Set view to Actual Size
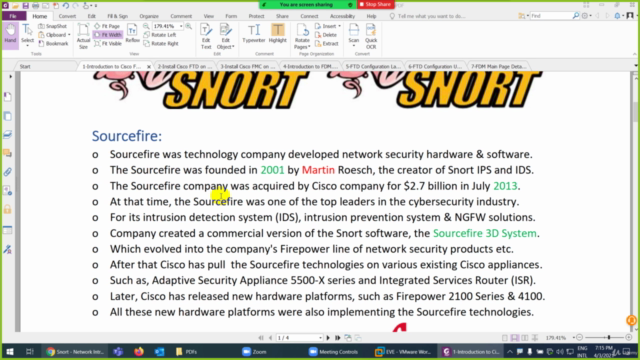The image size is (640, 360). [83, 36]
